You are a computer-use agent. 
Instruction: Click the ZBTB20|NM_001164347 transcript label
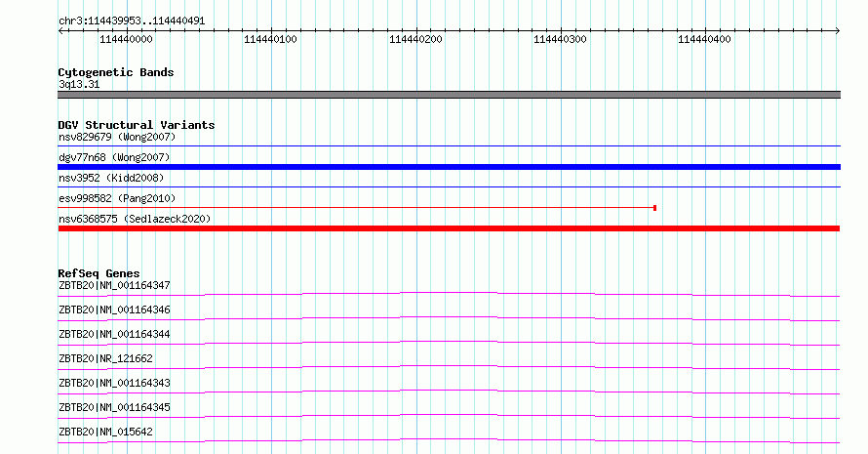coord(114,285)
